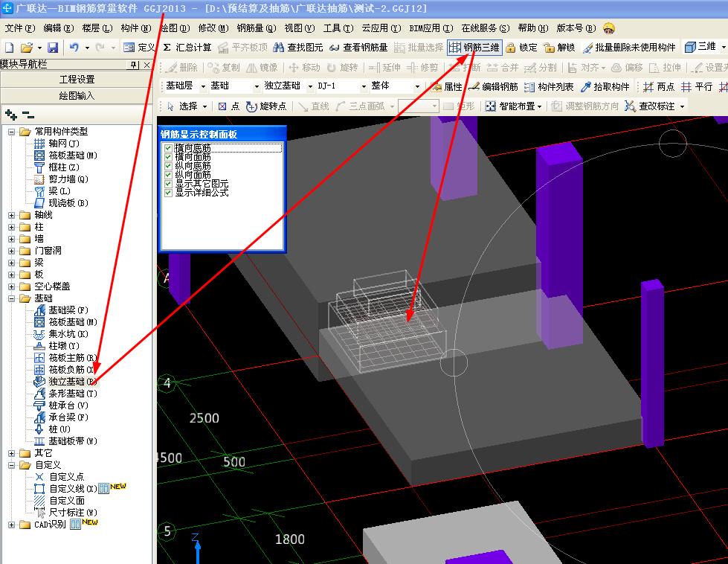Activate 拾取构件 pick component tool
Screen dimensions: 728x564
coord(605,87)
